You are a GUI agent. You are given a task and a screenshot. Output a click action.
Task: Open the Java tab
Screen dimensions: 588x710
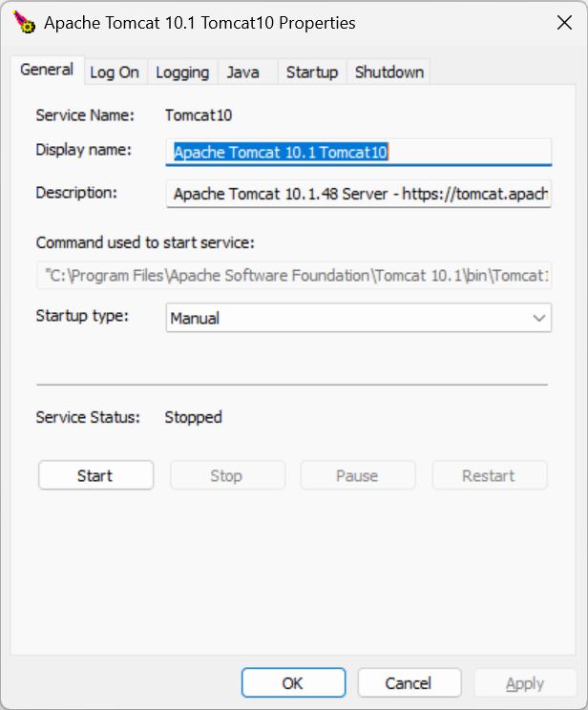(x=243, y=73)
